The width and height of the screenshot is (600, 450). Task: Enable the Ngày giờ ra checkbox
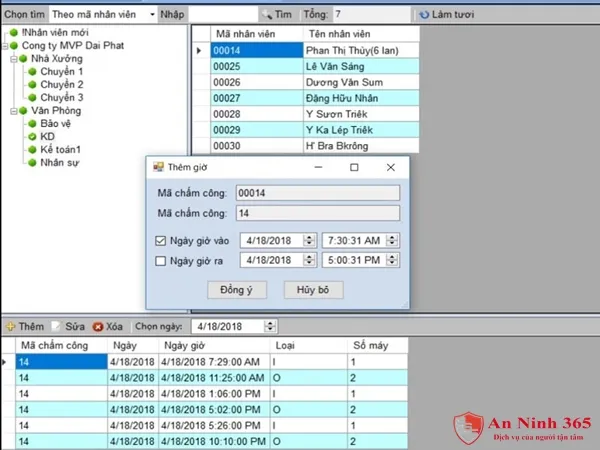click(163, 261)
